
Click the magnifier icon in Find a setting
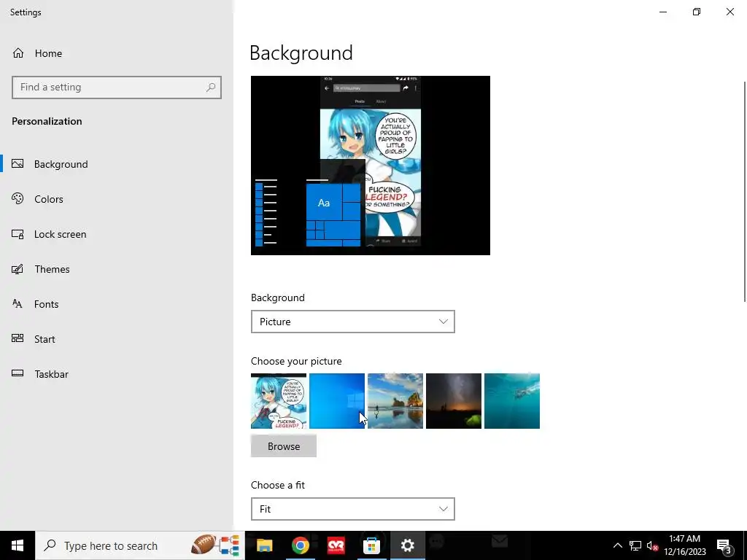click(211, 87)
